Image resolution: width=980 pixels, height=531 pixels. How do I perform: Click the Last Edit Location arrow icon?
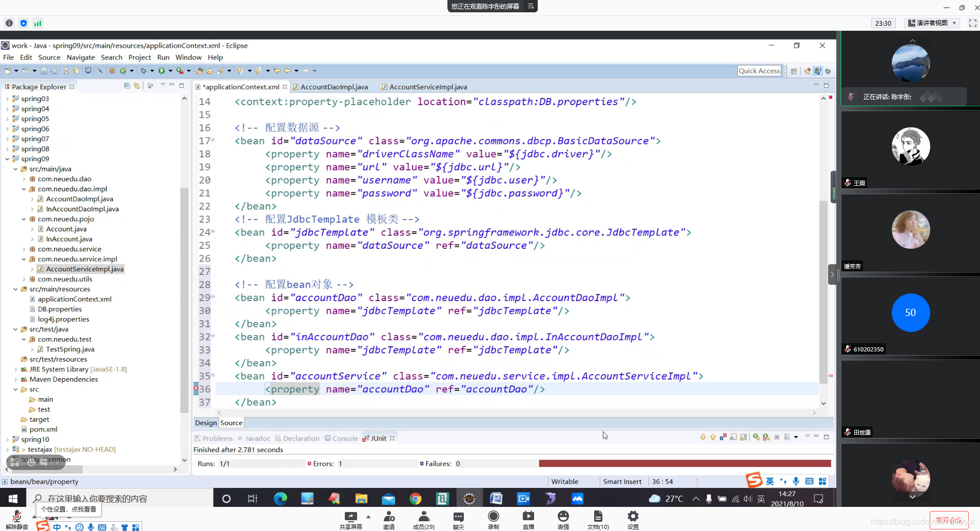277,71
